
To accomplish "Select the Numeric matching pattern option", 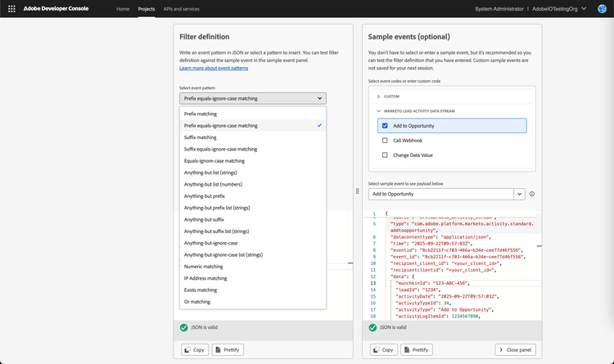I will (x=203, y=266).
